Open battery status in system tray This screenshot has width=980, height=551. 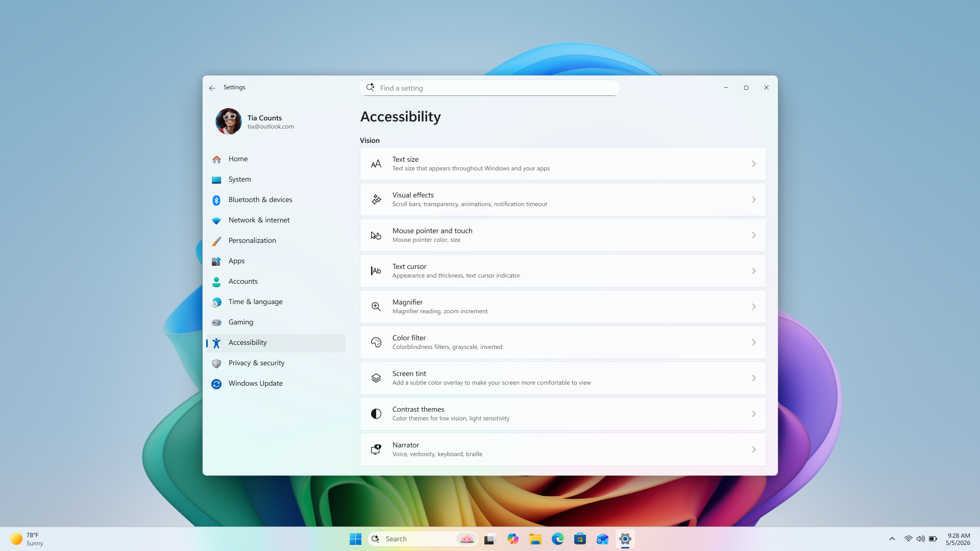click(x=933, y=539)
